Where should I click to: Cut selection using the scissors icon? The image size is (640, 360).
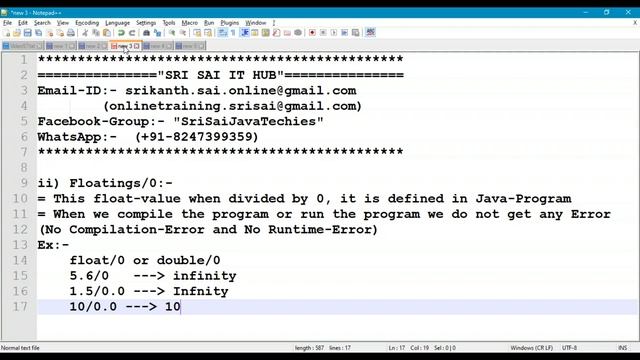tap(85, 33)
